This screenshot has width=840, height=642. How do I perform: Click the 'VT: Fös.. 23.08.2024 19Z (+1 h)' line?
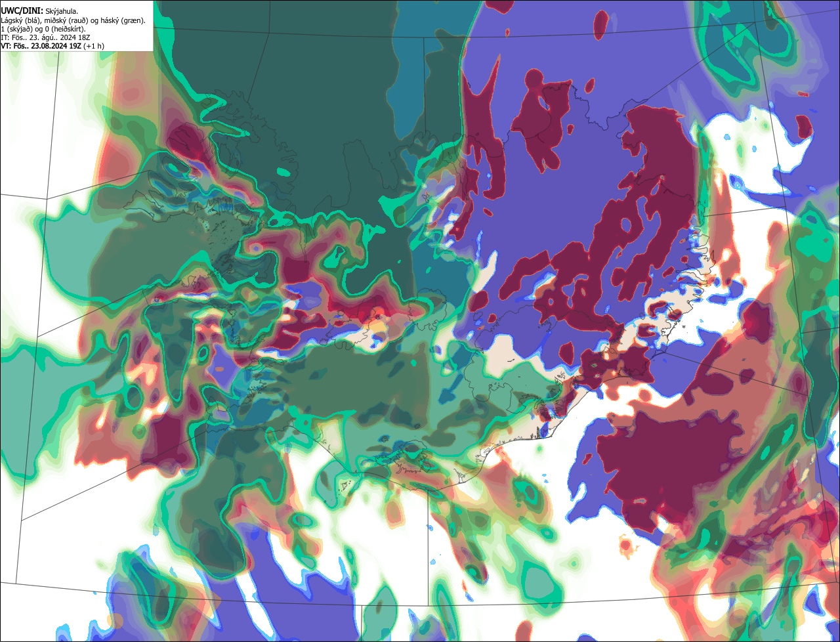pos(52,45)
